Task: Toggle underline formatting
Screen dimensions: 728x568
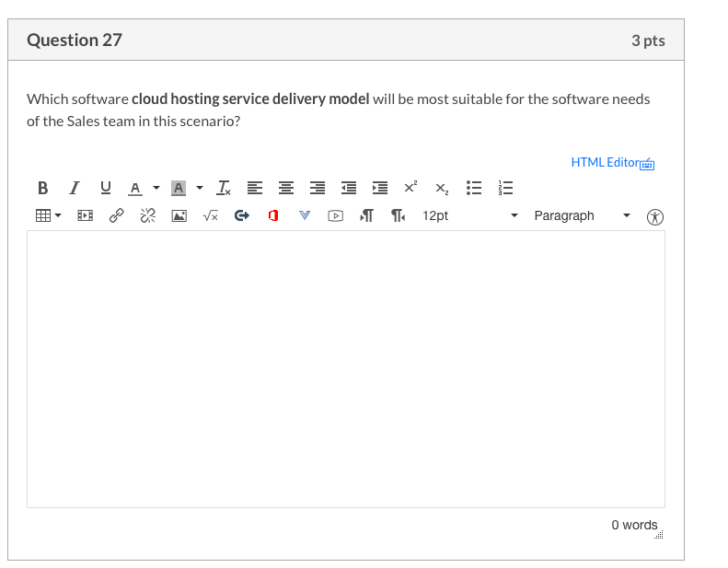Action: coord(106,188)
